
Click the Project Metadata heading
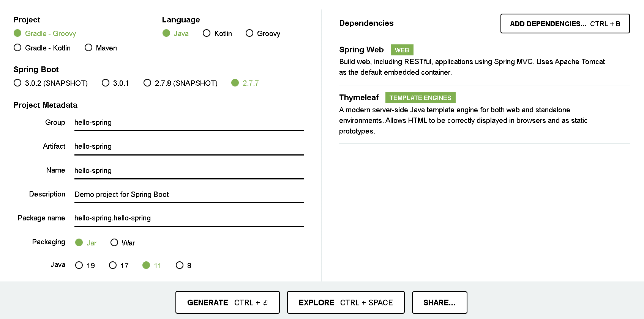click(x=45, y=105)
